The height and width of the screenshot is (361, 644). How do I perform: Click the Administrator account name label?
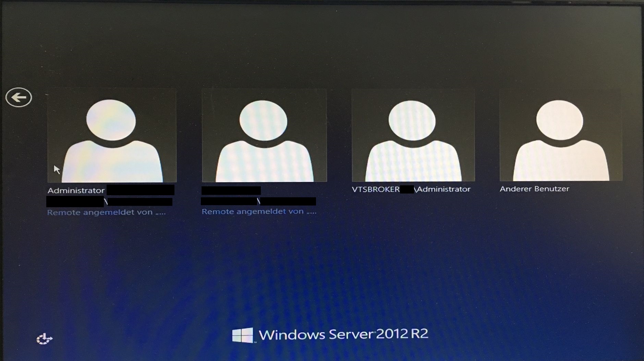76,191
